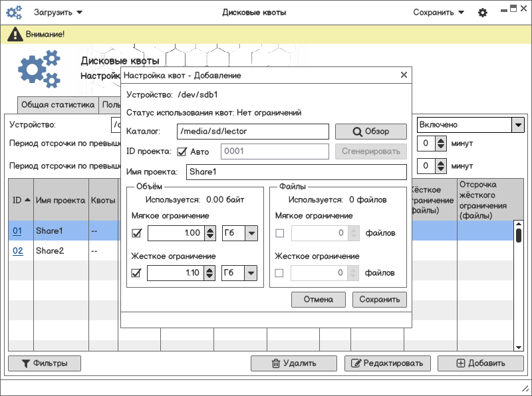This screenshot has height=396, width=532.
Task: Click the warning triangle icon in yellow banner
Action: (x=15, y=35)
